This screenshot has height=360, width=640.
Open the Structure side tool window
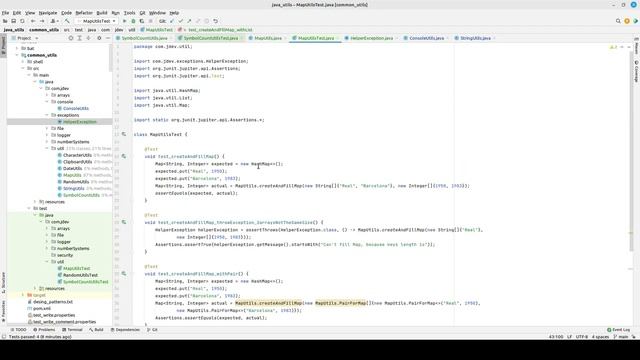[3, 282]
